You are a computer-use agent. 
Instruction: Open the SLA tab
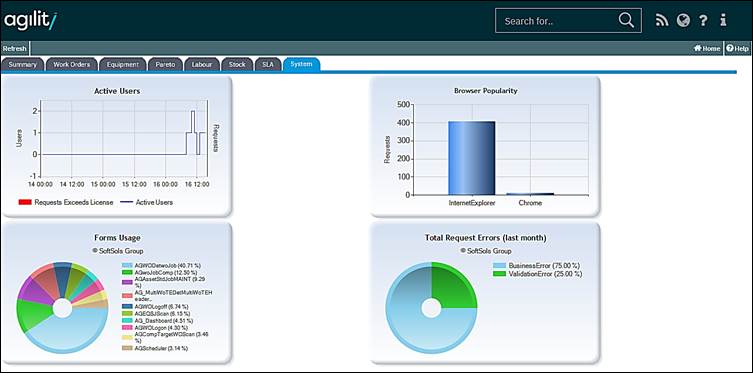pyautogui.click(x=268, y=64)
